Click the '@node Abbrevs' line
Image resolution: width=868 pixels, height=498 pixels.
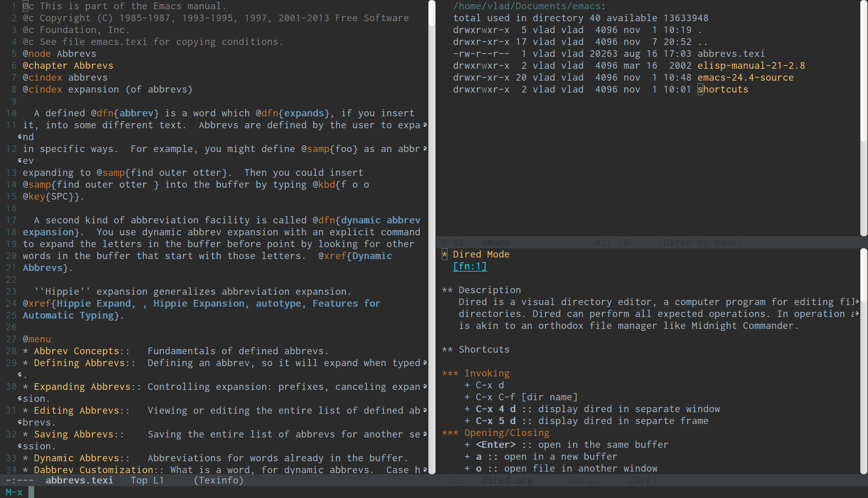(59, 54)
